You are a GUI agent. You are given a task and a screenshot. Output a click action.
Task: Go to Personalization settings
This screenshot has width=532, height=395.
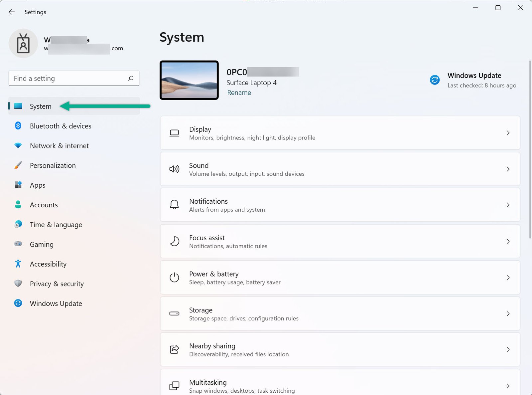(74, 165)
